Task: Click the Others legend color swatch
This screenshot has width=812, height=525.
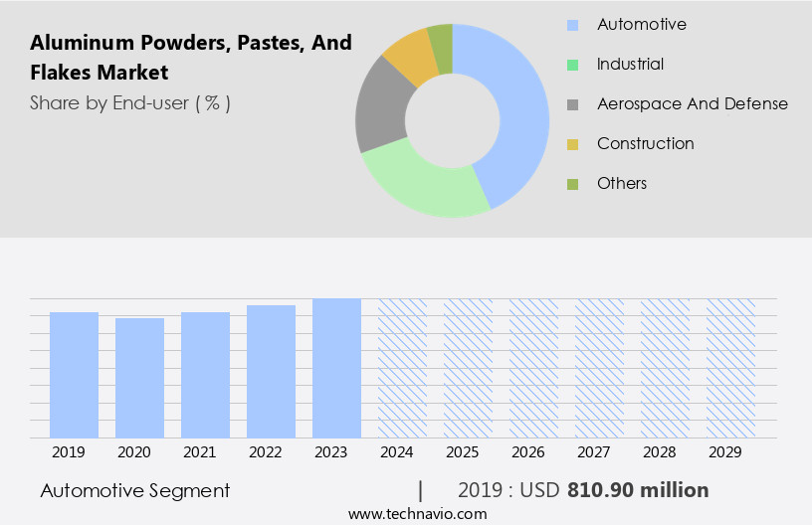Action: (572, 184)
